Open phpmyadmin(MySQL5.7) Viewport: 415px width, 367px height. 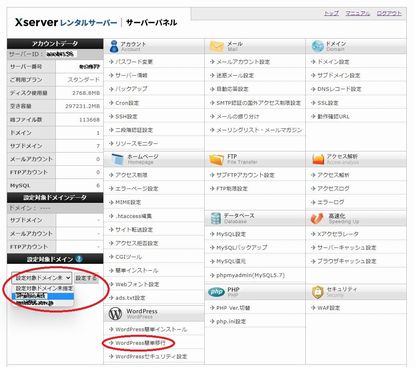[x=250, y=275]
